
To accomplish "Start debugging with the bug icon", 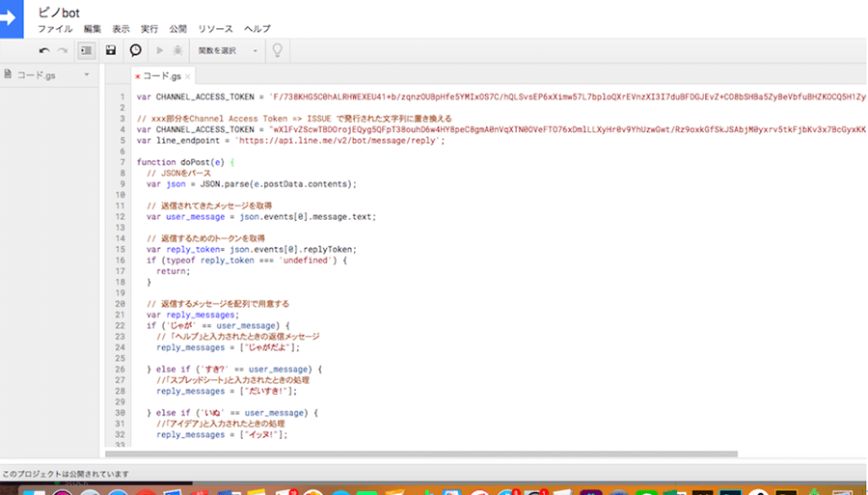I will coord(177,50).
